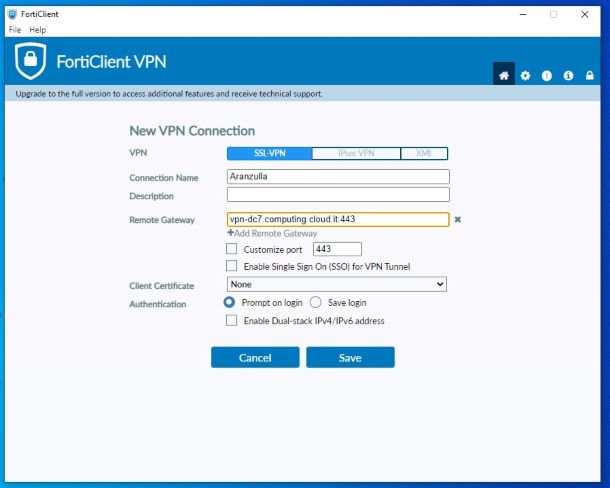Click the Save button
This screenshot has height=488, width=610.
pos(350,357)
